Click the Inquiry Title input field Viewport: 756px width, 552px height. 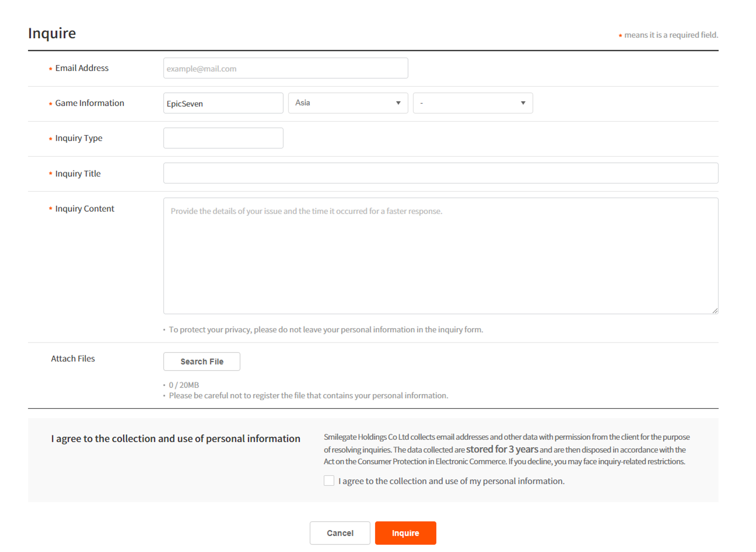pos(440,173)
